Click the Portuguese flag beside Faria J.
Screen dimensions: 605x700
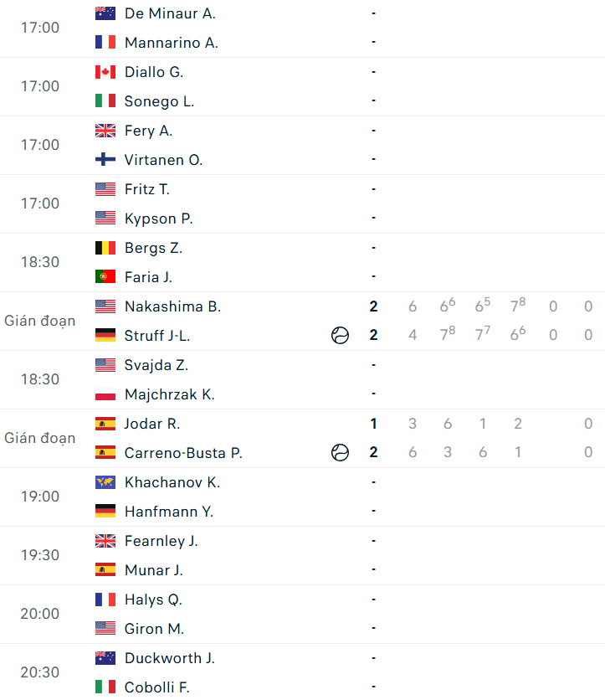pyautogui.click(x=105, y=277)
